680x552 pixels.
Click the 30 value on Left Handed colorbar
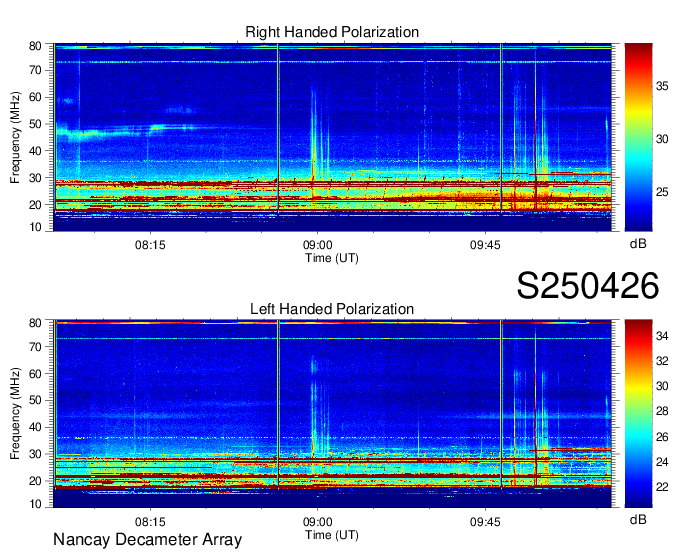(x=662, y=386)
